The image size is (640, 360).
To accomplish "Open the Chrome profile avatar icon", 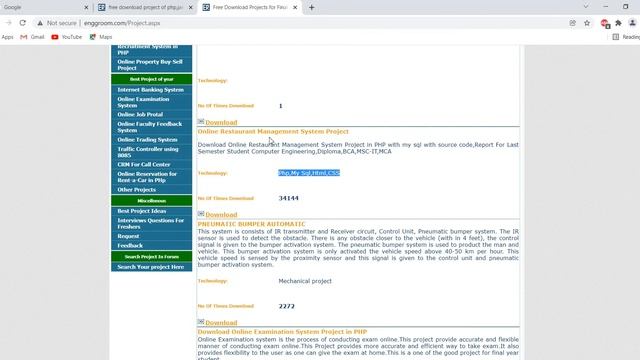I will pyautogui.click(x=632, y=23).
